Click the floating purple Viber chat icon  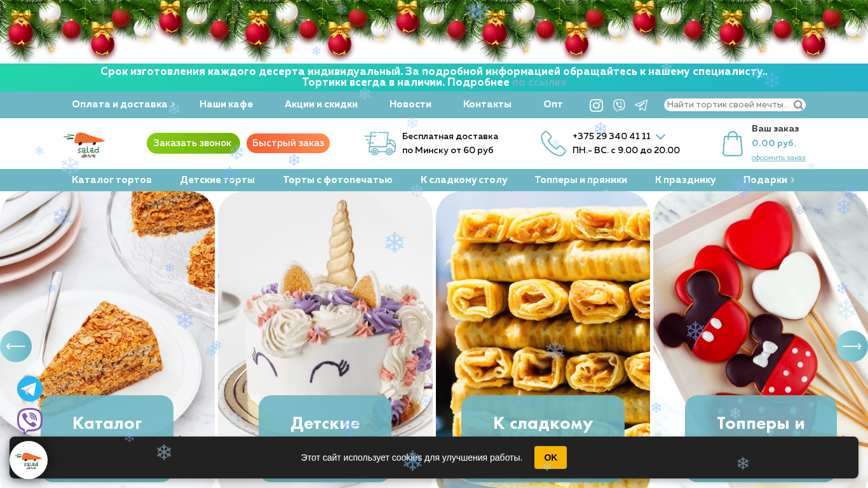pyautogui.click(x=30, y=421)
